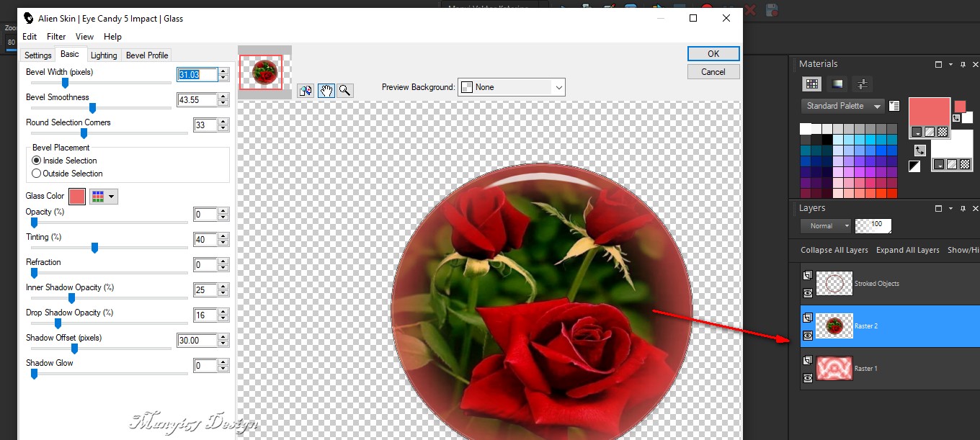Click the large Foreground material swatch

(930, 113)
